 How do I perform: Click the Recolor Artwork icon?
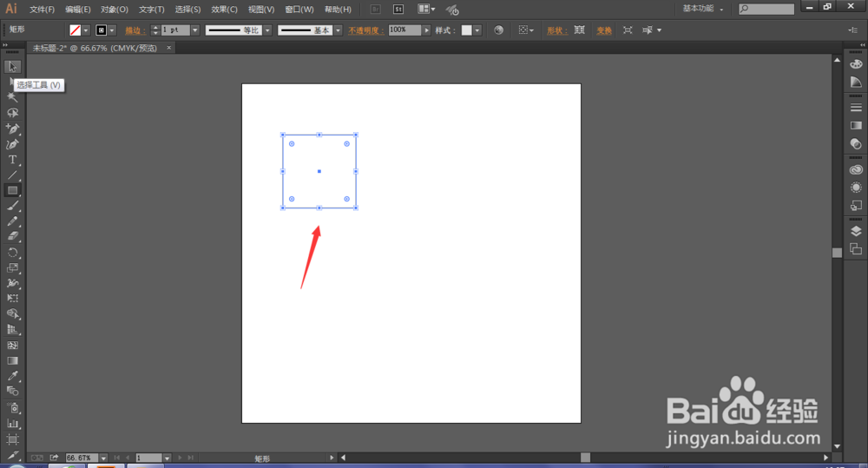click(499, 30)
